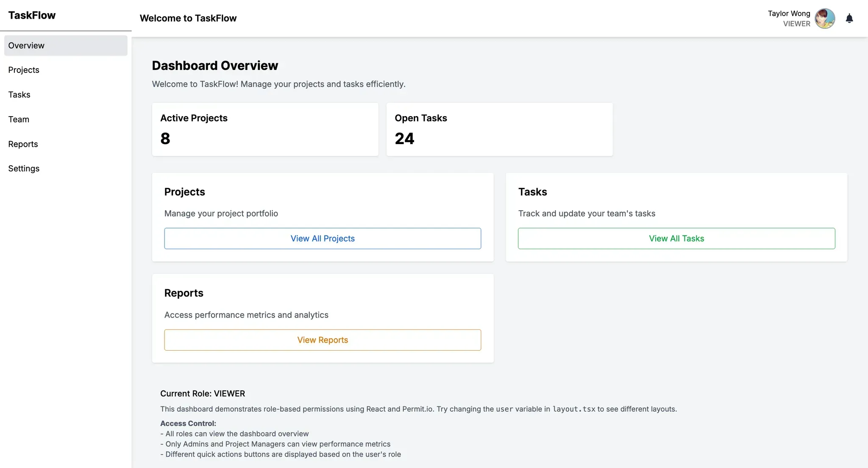Open the Overview sidebar item
This screenshot has width=868, height=468.
26,45
